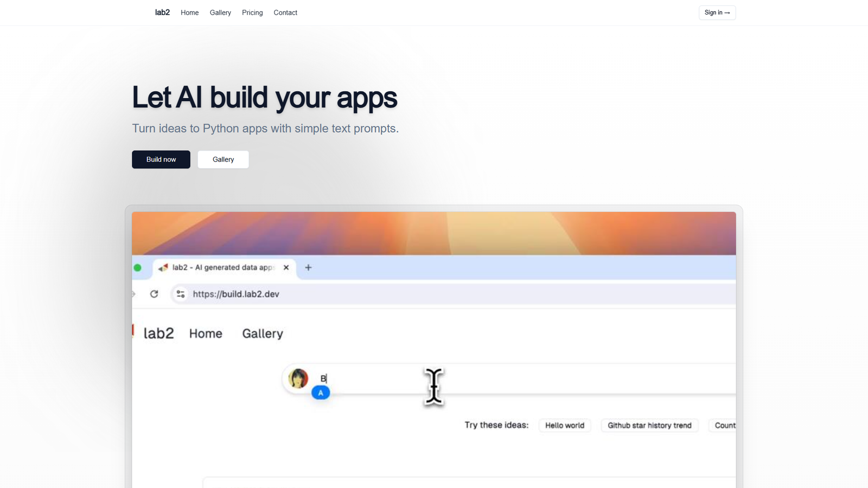Click the site settings icon beside the demo URL
The image size is (868, 488).
pos(181,294)
